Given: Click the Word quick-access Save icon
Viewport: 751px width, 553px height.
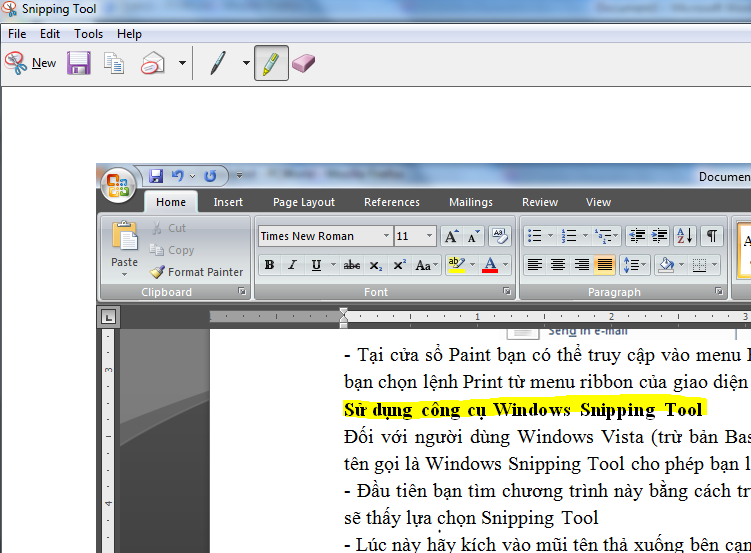Looking at the screenshot, I should (x=156, y=176).
